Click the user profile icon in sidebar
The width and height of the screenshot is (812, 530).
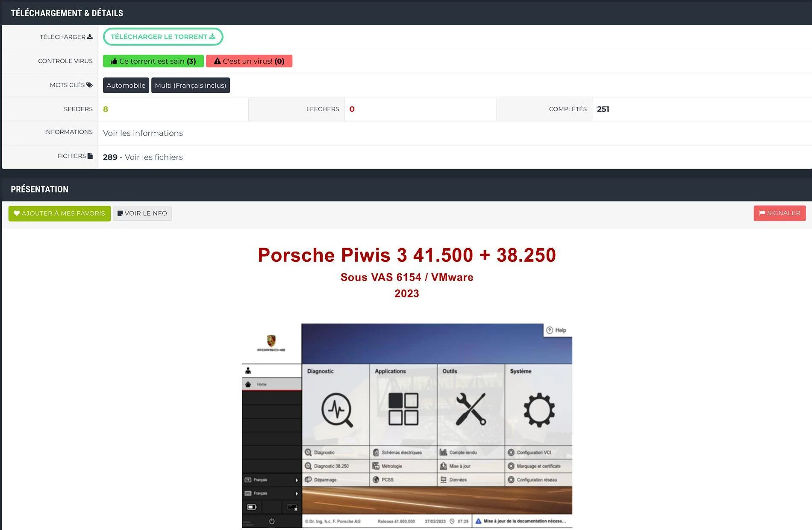click(248, 370)
